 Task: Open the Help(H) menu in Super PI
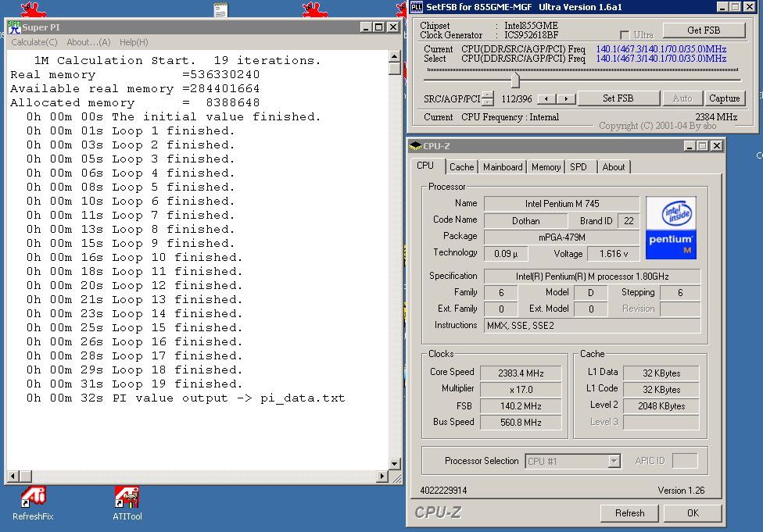(x=134, y=42)
